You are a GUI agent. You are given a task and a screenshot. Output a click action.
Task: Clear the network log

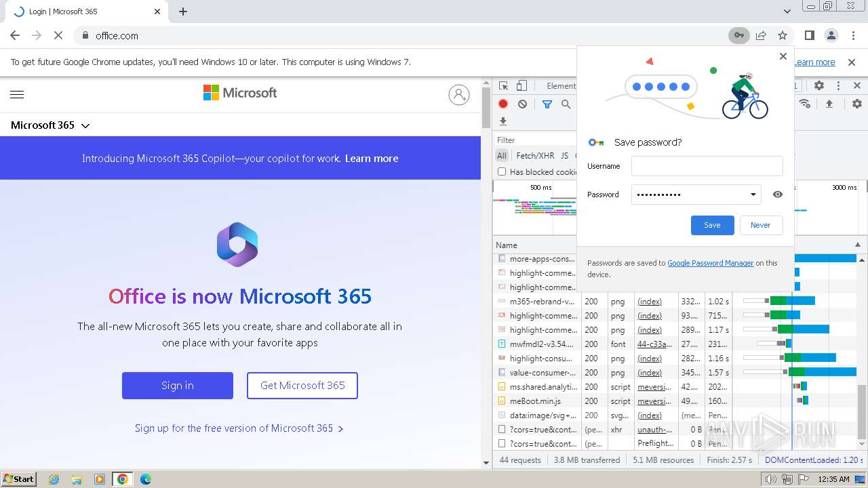point(522,104)
